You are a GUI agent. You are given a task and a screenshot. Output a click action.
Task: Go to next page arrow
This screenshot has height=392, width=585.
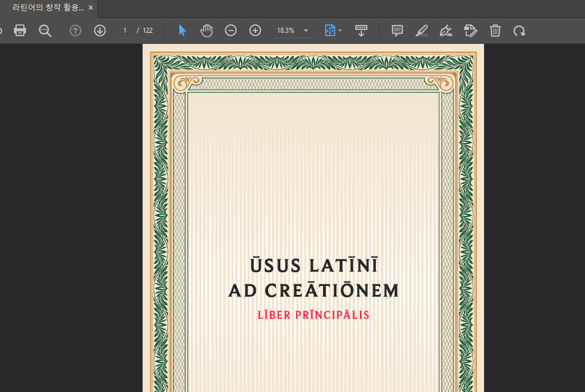100,31
